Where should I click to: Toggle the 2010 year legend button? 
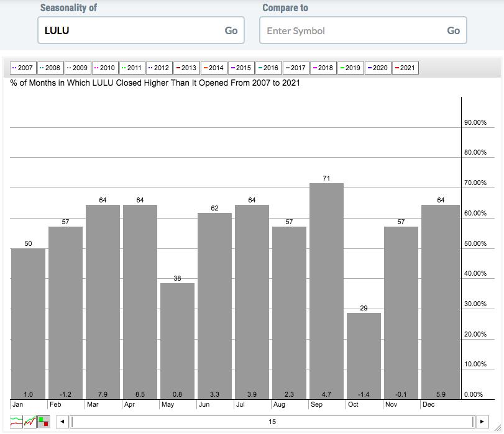click(x=104, y=68)
